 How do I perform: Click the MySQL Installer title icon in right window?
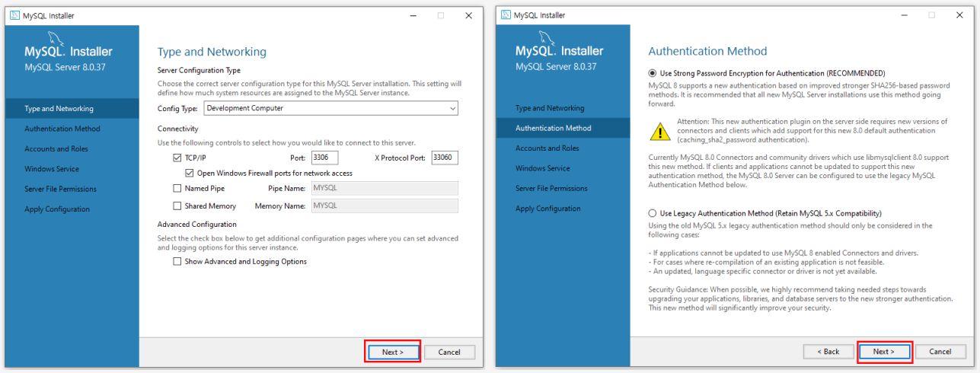click(506, 15)
